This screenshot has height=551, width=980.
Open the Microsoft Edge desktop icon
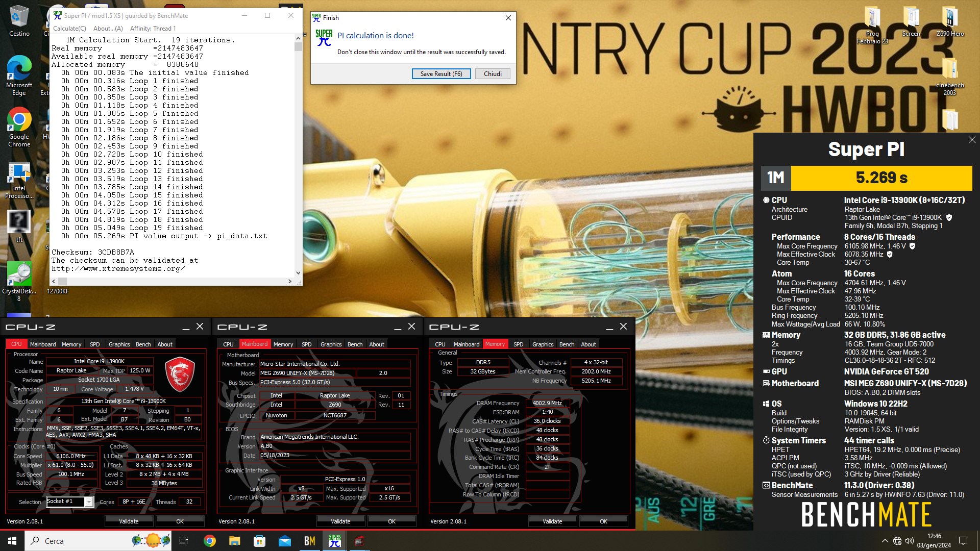(19, 76)
